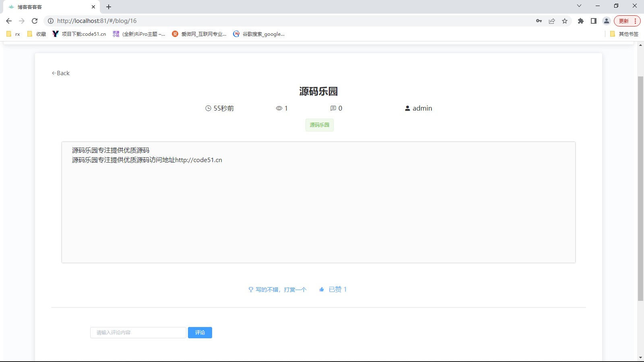The image size is (644, 362).
Task: Click the scrollbar up arrow
Action: 640,45
